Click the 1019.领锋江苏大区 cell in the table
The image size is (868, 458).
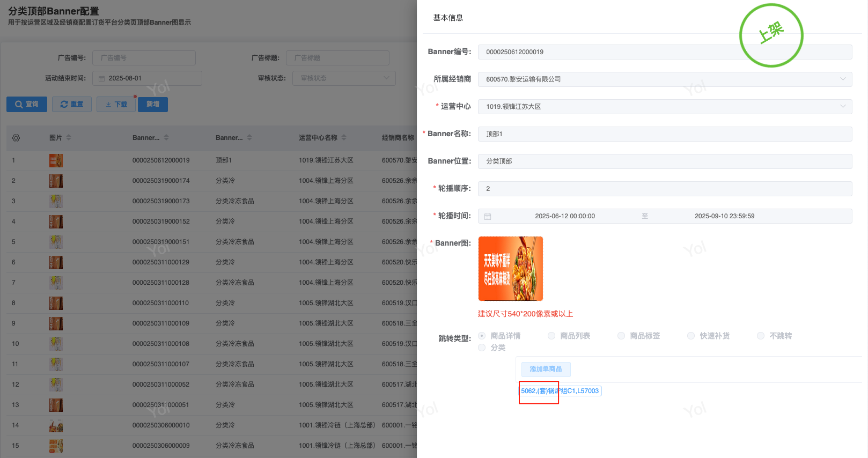326,160
